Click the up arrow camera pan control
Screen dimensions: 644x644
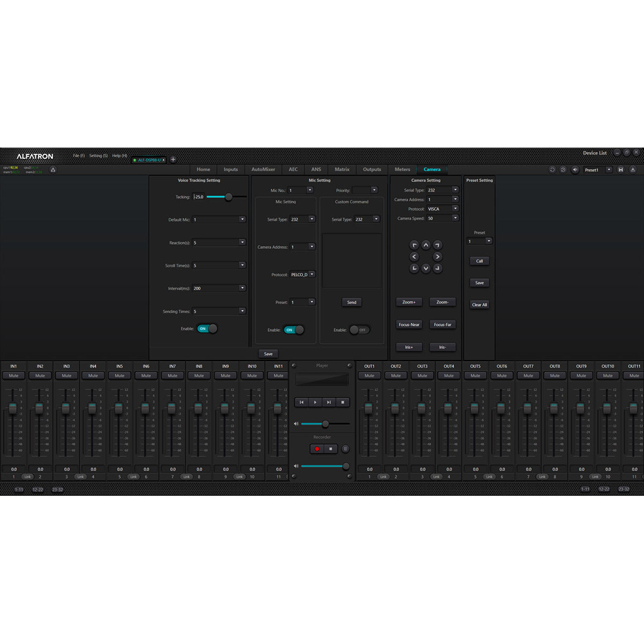tap(426, 245)
